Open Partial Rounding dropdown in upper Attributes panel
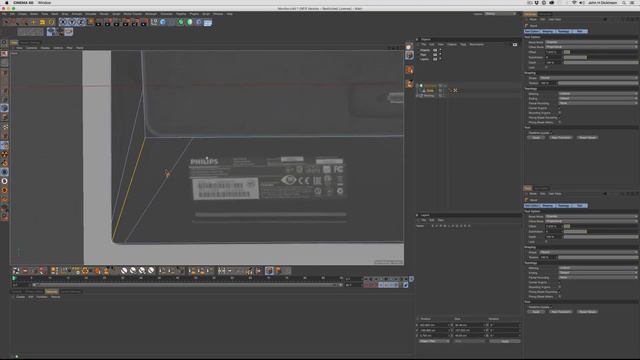 (598, 103)
